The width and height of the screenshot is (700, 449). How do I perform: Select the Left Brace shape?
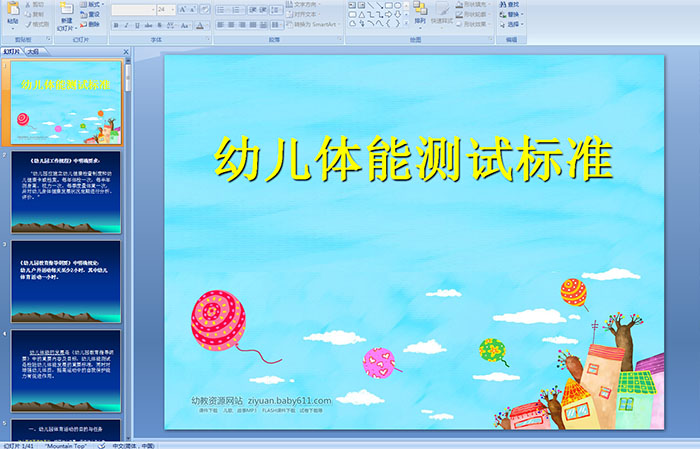tap(388, 23)
